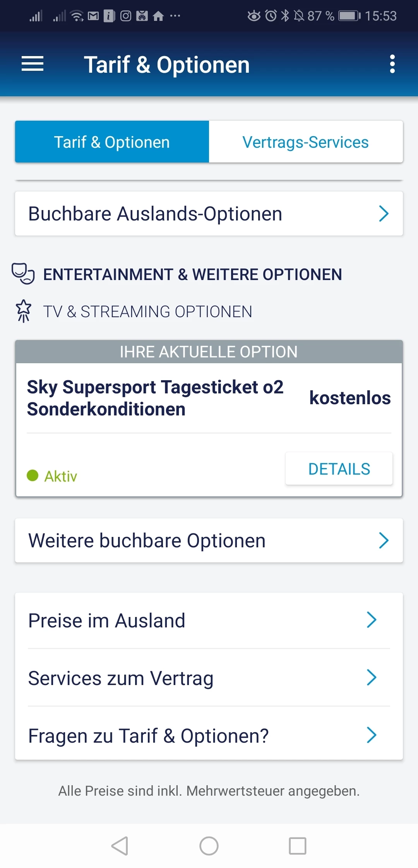Viewport: 418px width, 868px height.
Task: Switch to the Vertrags-Services tab
Action: 306,142
